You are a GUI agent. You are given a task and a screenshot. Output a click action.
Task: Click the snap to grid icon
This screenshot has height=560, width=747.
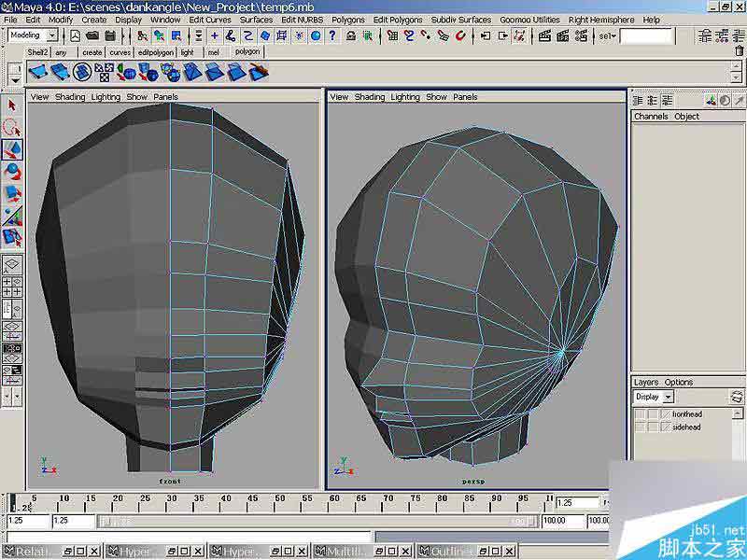[x=392, y=35]
